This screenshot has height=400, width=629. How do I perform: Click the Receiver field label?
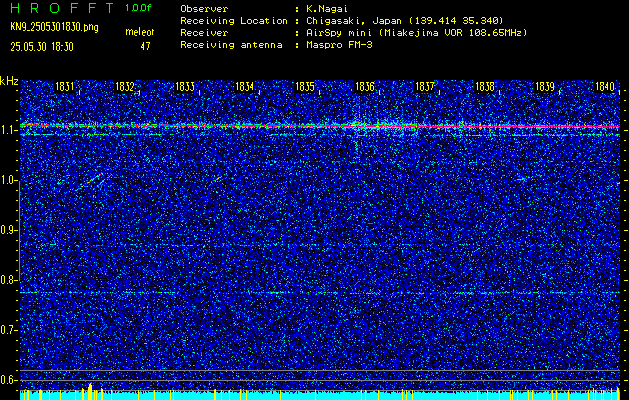(x=204, y=33)
